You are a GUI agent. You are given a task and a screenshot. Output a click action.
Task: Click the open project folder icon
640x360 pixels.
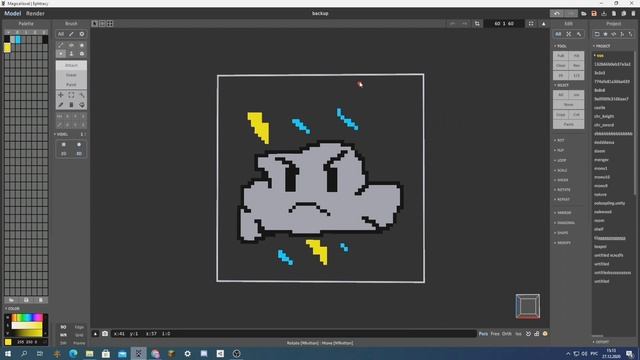point(584,13)
